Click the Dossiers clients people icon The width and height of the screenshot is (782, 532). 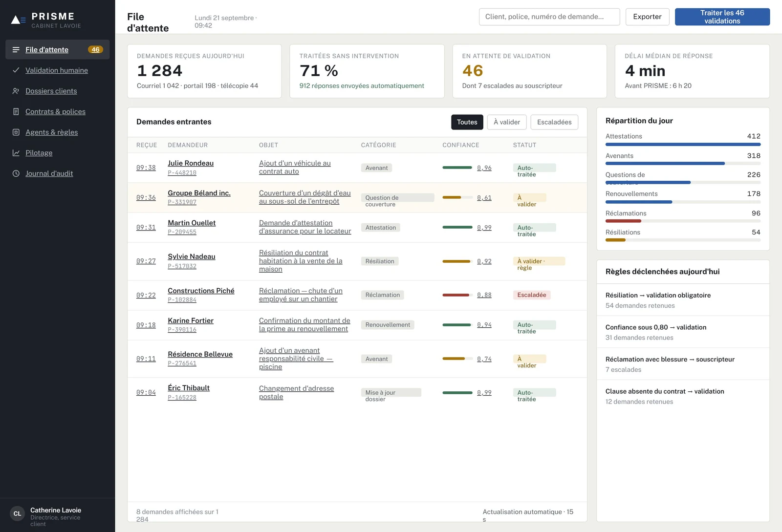[x=16, y=91]
